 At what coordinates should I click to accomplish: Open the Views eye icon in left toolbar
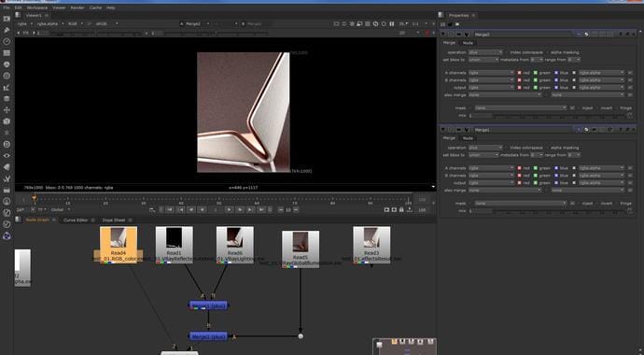pos(7,156)
